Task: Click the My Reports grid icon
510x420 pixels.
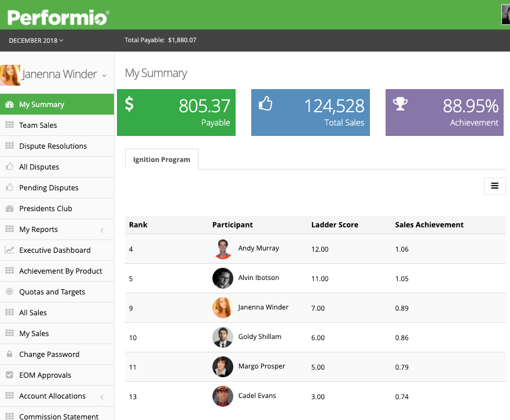Action: (9, 229)
